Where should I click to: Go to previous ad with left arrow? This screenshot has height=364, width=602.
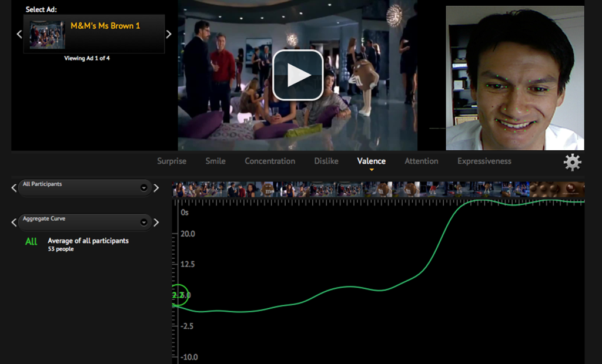coord(19,34)
